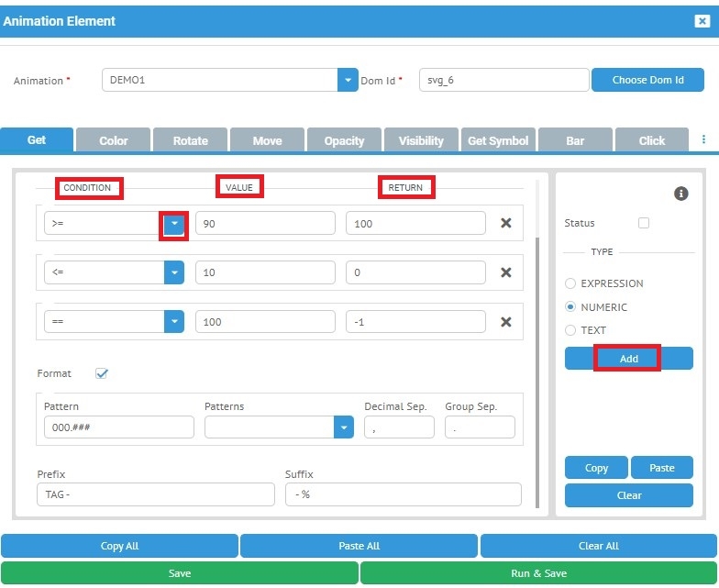719x588 pixels.
Task: Remove the <= condition row
Action: tap(505, 272)
